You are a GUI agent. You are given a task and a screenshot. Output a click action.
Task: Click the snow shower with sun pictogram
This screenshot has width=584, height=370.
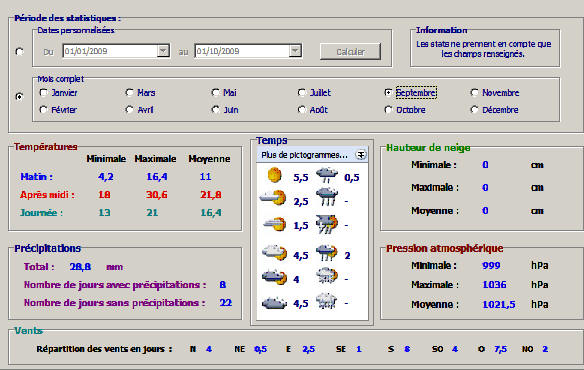point(327,276)
